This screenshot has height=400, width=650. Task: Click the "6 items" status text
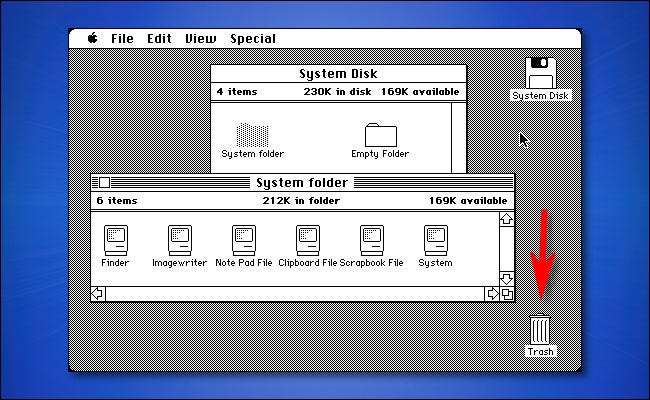117,201
